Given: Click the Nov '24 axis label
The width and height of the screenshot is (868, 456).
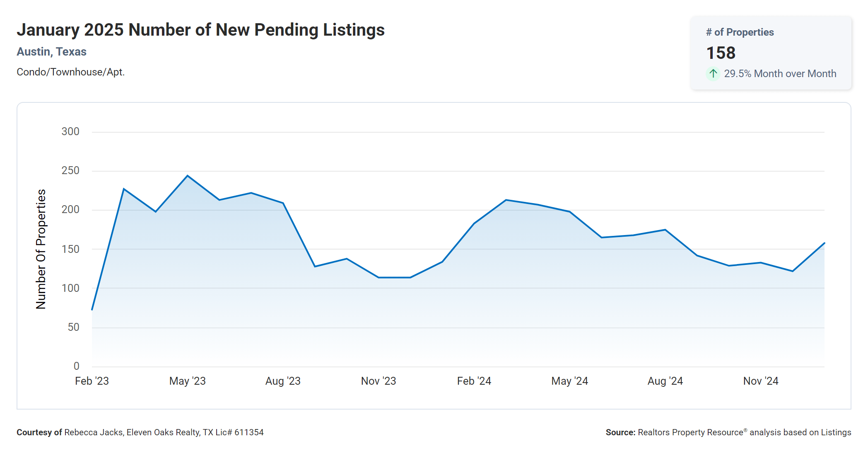Looking at the screenshot, I should point(760,381).
